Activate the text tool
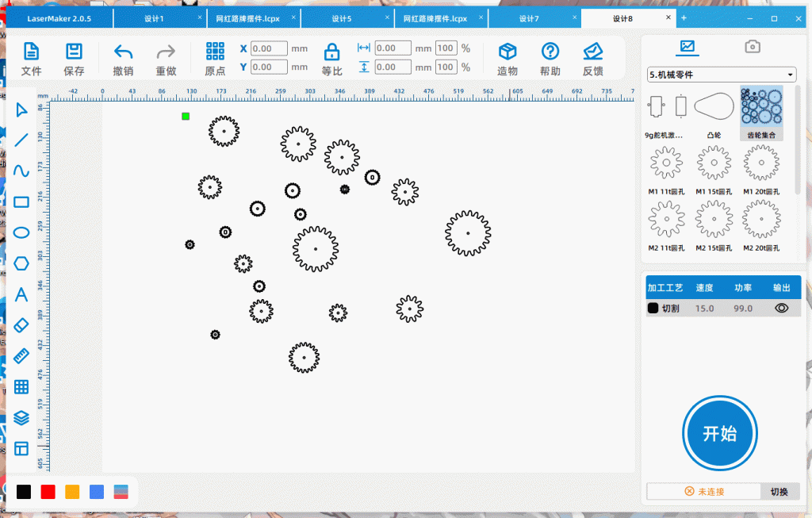This screenshot has width=812, height=518. 21,294
